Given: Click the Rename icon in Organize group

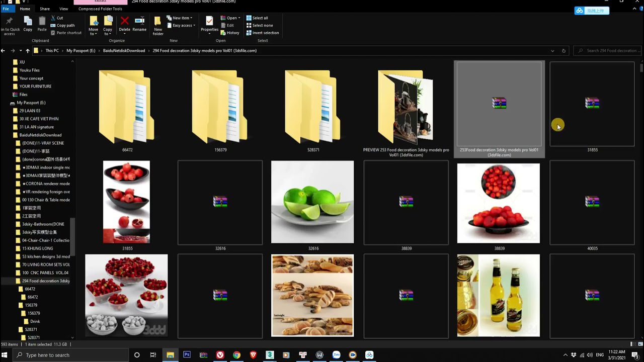Looking at the screenshot, I should (139, 21).
